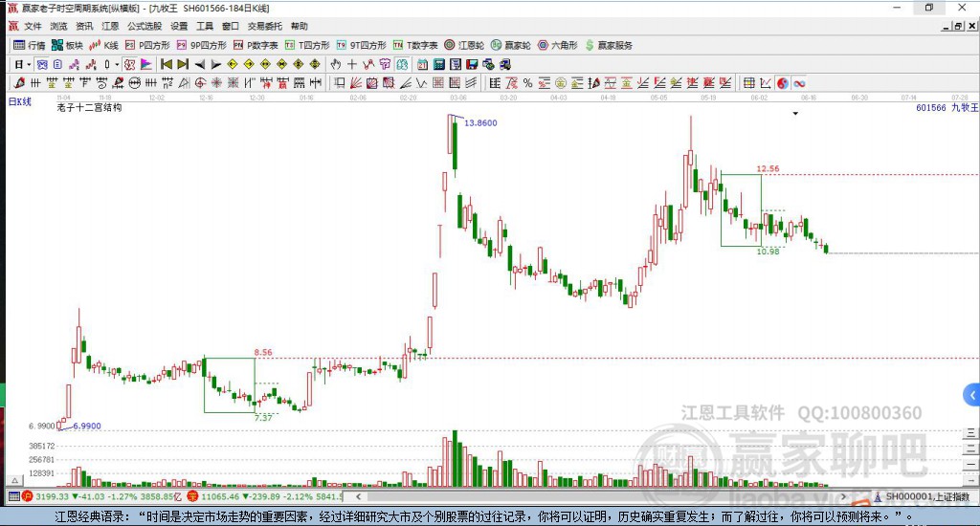Open the 工具 menu
The height and width of the screenshot is (526, 980).
(x=205, y=26)
